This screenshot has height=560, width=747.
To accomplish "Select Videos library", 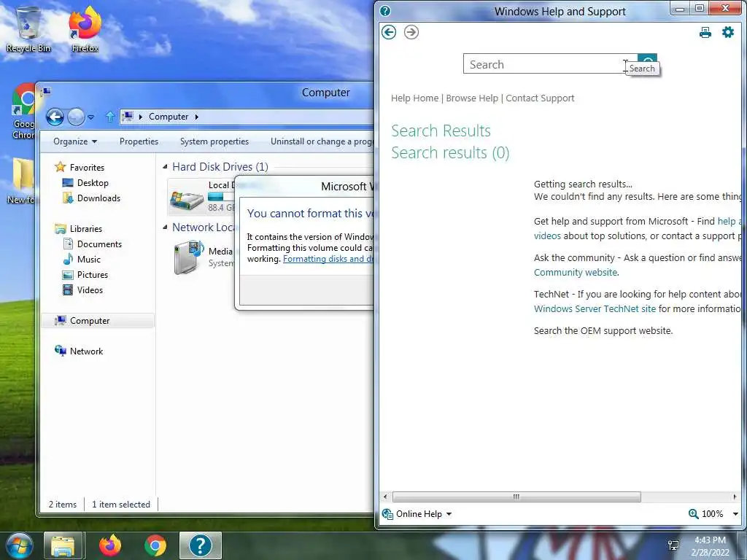I will 90,290.
